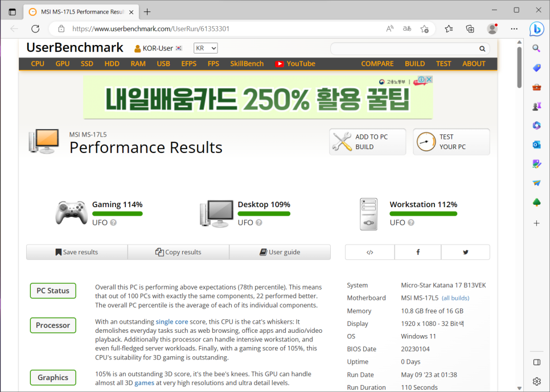Open the all builds link
The width and height of the screenshot is (550, 392).
click(455, 298)
